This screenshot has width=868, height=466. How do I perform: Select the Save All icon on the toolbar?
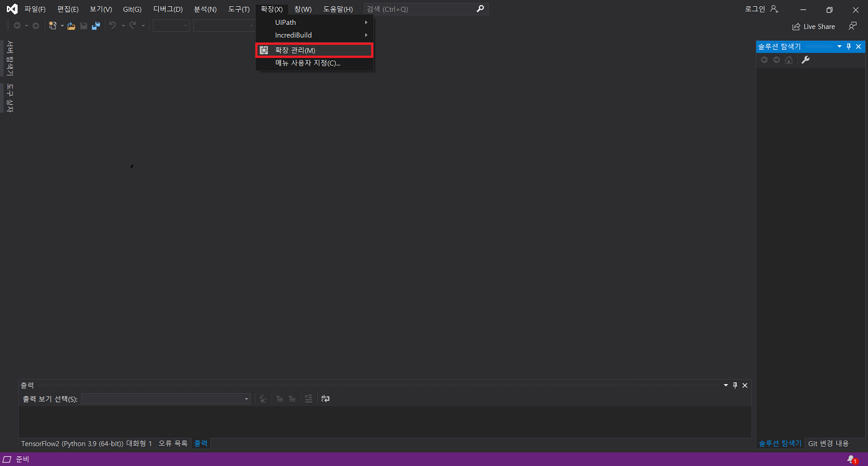96,26
